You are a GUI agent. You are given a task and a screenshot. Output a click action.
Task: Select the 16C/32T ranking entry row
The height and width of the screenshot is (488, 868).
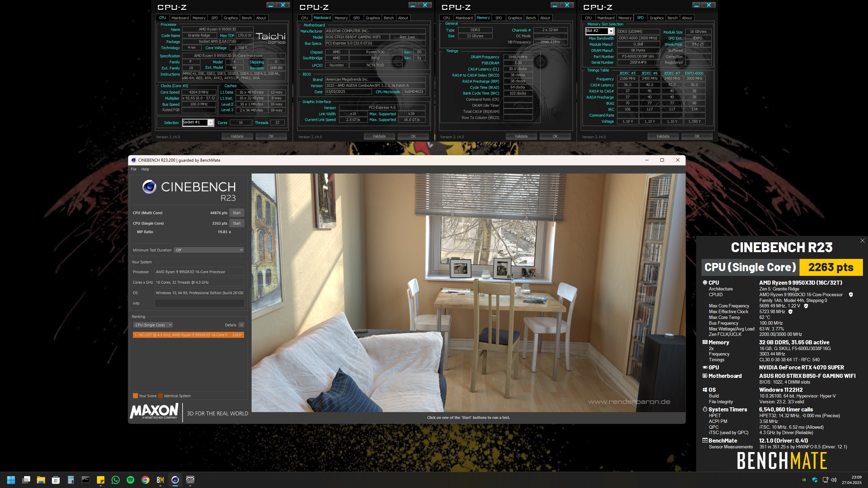coord(188,335)
